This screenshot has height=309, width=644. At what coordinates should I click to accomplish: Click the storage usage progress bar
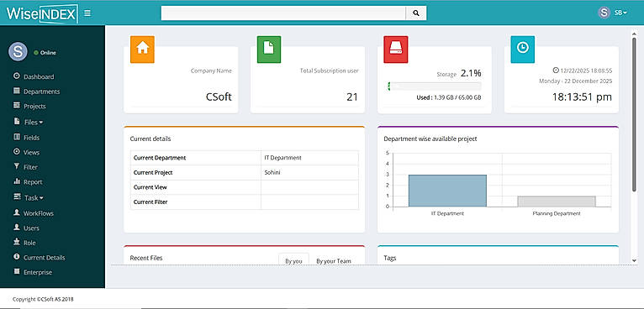(x=435, y=86)
